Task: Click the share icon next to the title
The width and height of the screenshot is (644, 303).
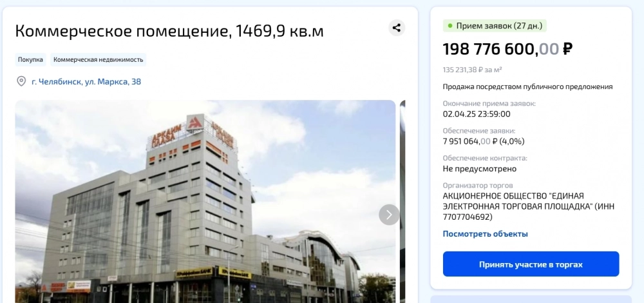Action: (396, 28)
